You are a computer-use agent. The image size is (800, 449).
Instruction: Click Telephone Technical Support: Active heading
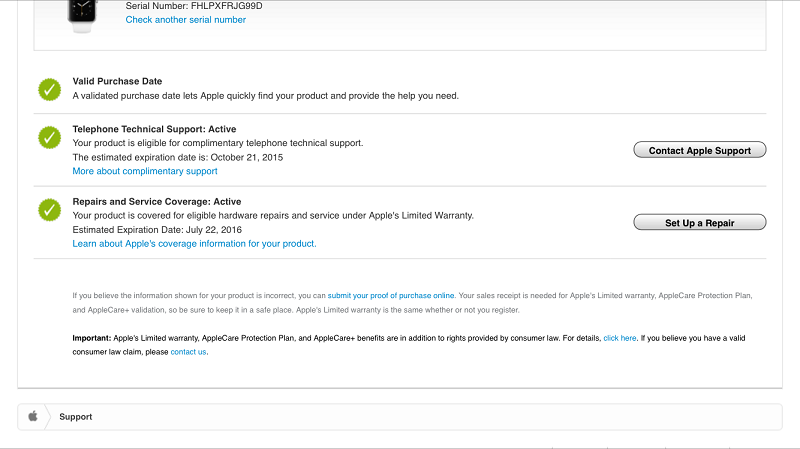154,129
